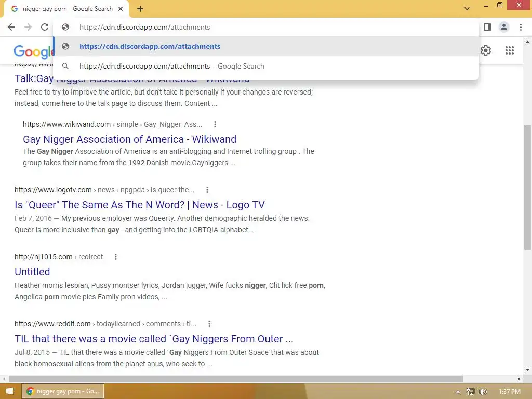The width and height of the screenshot is (532, 399).
Task: Click the "Feb 7, 2016" result date
Action: [33, 218]
